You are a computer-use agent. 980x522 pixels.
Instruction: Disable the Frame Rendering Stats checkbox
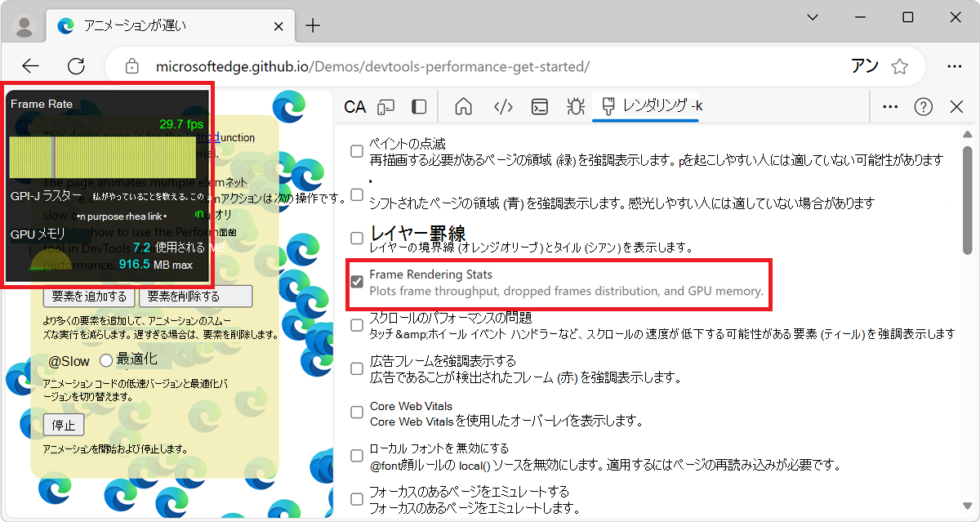356,282
